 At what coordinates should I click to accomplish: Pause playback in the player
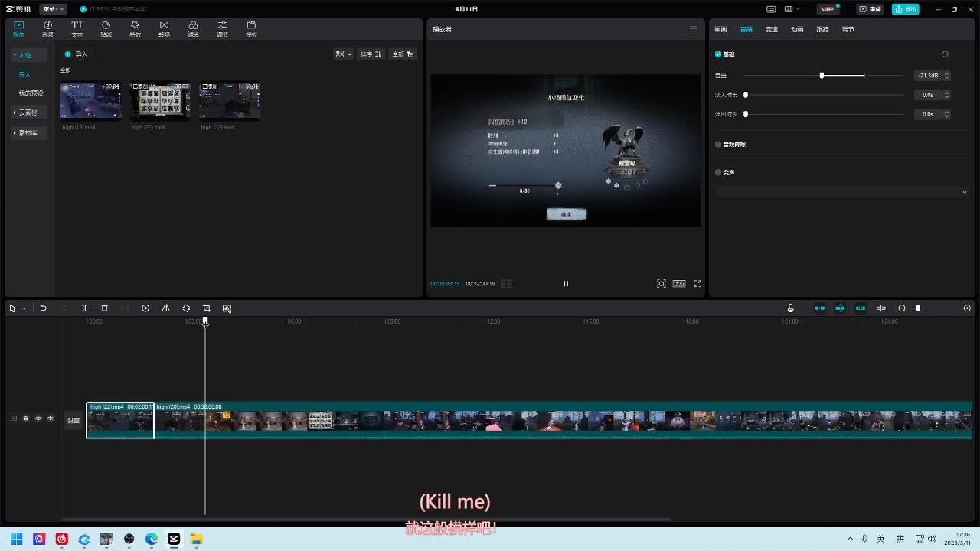point(566,284)
